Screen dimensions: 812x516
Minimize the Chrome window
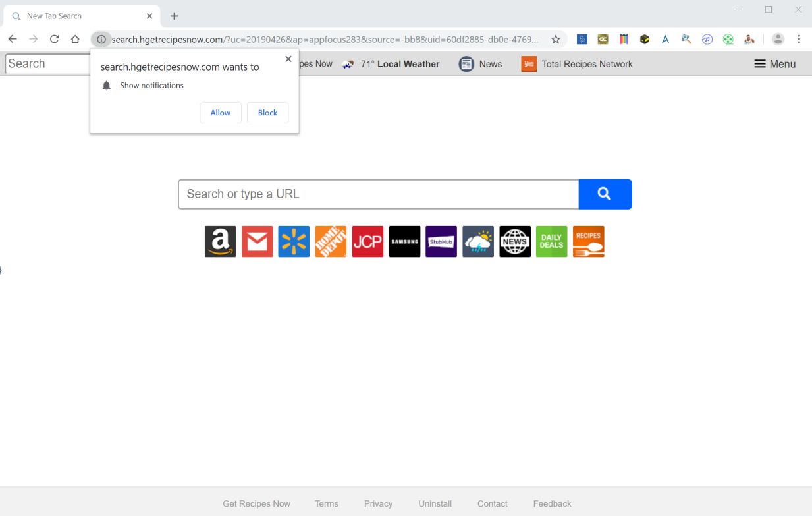[x=738, y=9]
